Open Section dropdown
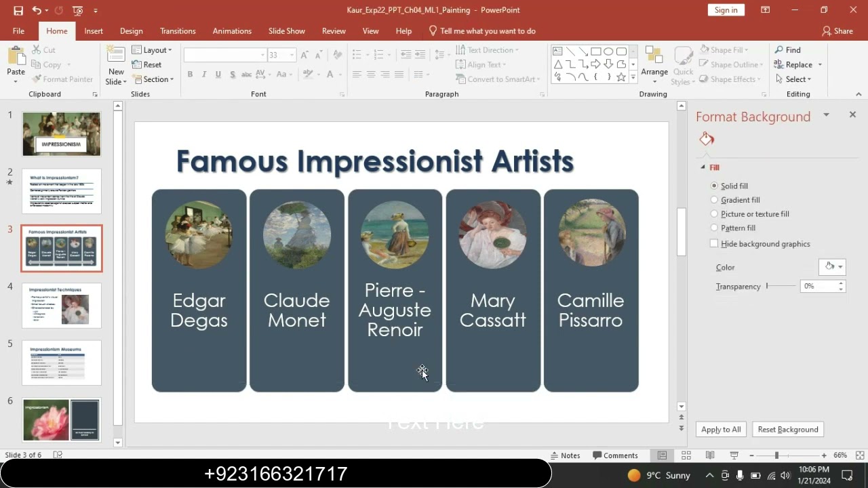This screenshot has height=488, width=868. click(x=153, y=79)
